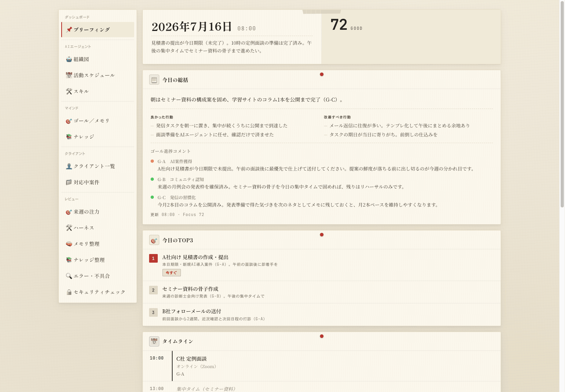The height and width of the screenshot is (392, 565).
Task: Open ゴール/メモリ target icon
Action: (69, 121)
